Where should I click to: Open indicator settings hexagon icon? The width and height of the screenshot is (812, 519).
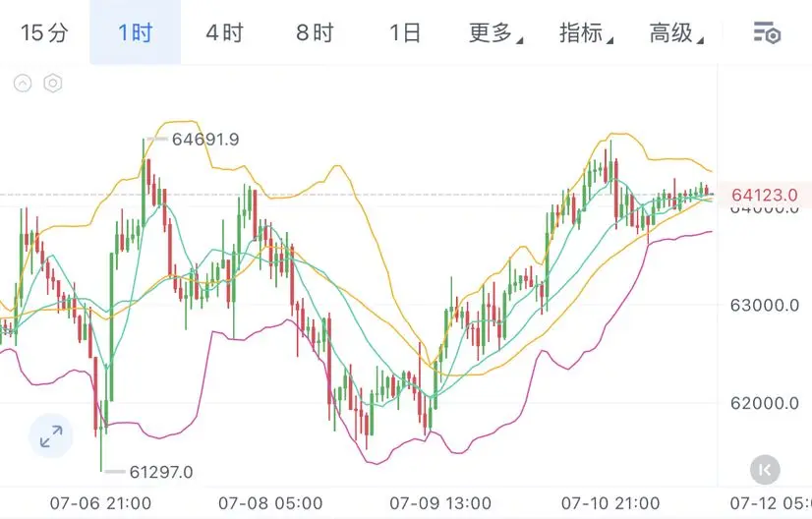[53, 83]
